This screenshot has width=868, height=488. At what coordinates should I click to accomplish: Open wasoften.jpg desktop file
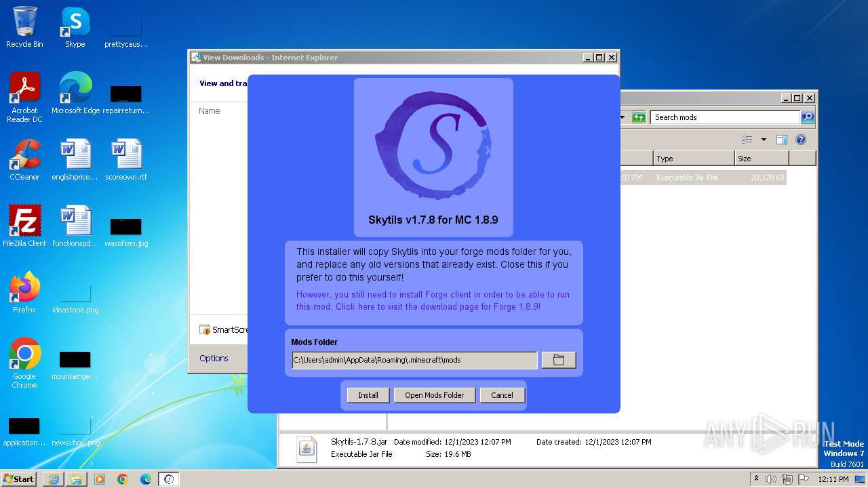tap(126, 232)
